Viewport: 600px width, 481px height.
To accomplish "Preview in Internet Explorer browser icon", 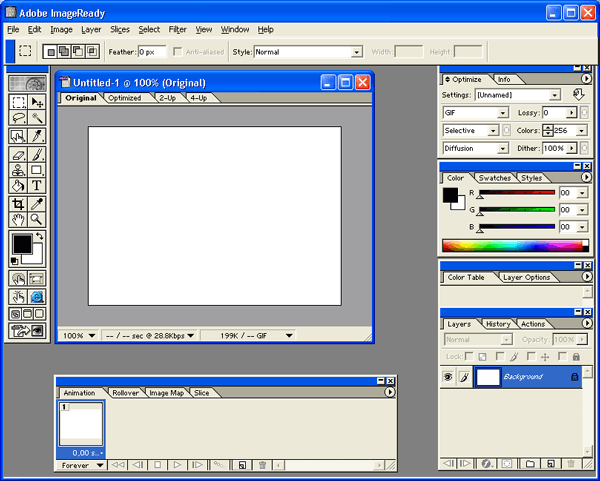I will (37, 297).
